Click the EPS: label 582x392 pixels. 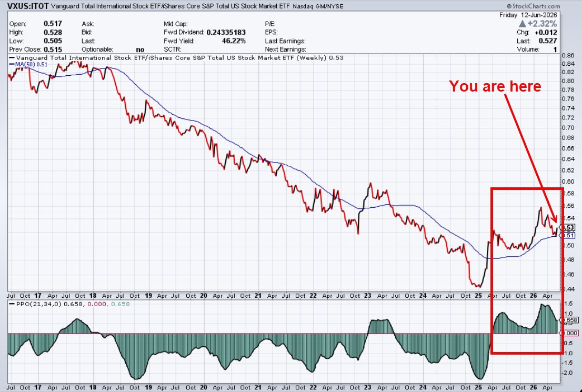pyautogui.click(x=272, y=32)
